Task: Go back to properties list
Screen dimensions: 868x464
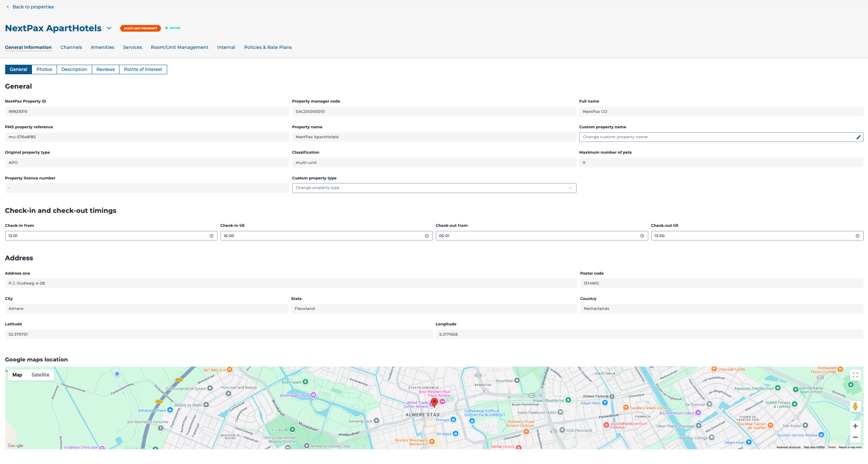Action: tap(30, 7)
